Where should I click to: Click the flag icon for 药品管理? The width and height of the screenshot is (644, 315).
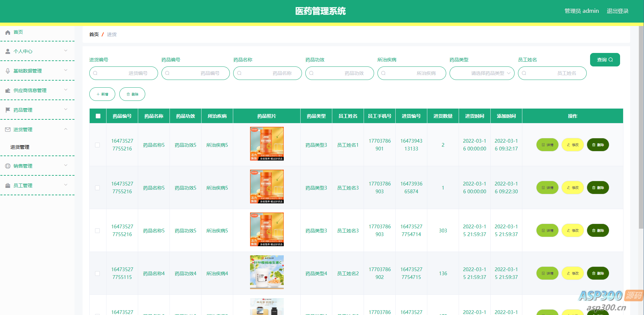(x=8, y=110)
